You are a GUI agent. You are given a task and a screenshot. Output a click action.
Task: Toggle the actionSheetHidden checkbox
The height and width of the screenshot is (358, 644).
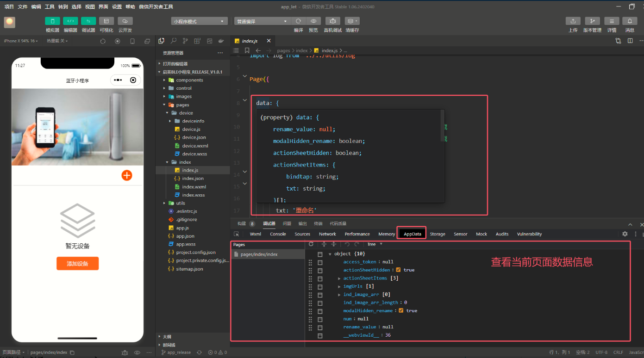398,270
